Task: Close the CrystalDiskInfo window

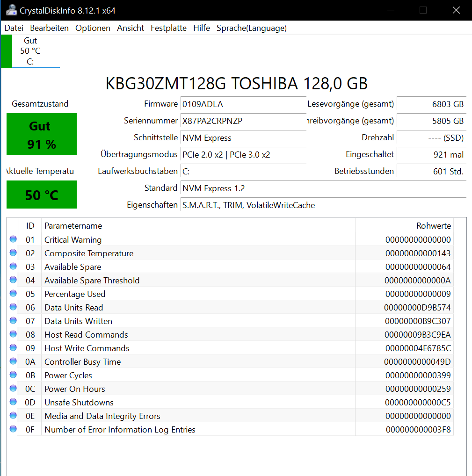Action: point(456,10)
